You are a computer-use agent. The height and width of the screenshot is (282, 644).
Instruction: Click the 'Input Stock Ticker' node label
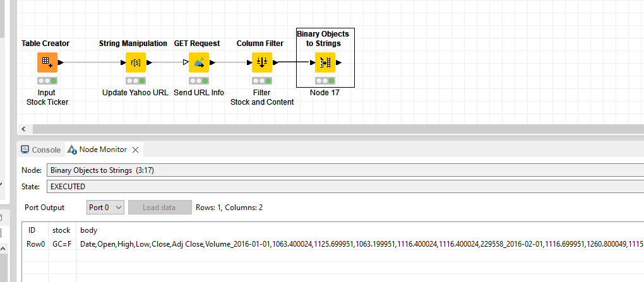tap(47, 97)
